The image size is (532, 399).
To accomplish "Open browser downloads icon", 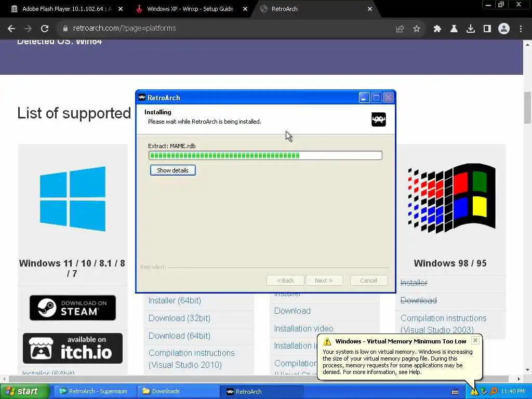I will click(471, 29).
